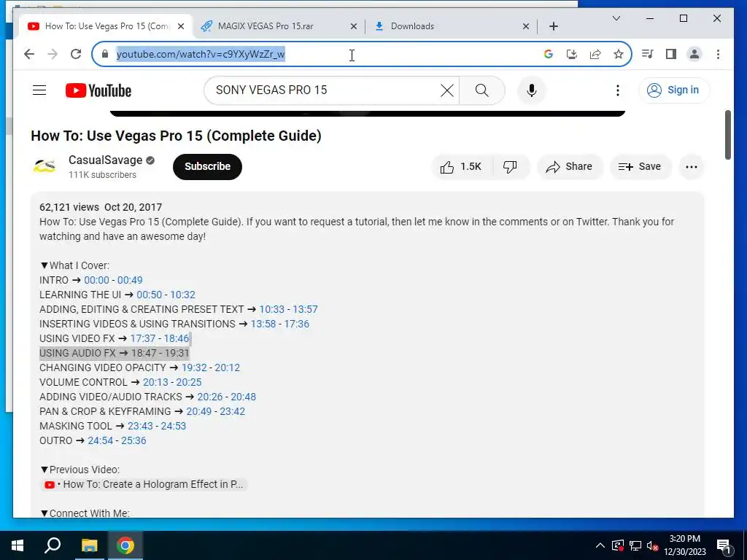
Task: Toggle Chrome side panel icon
Action: (x=671, y=54)
